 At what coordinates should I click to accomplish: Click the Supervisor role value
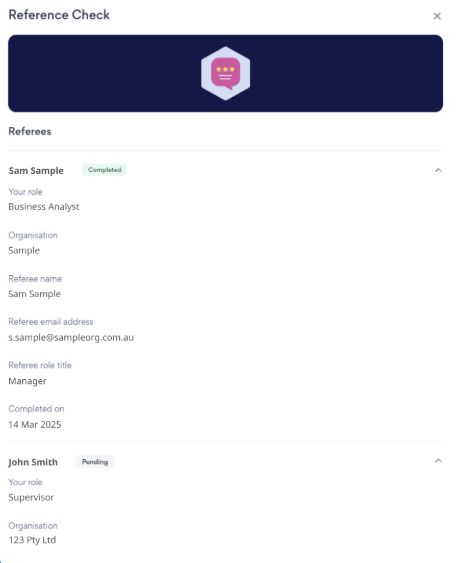point(31,497)
